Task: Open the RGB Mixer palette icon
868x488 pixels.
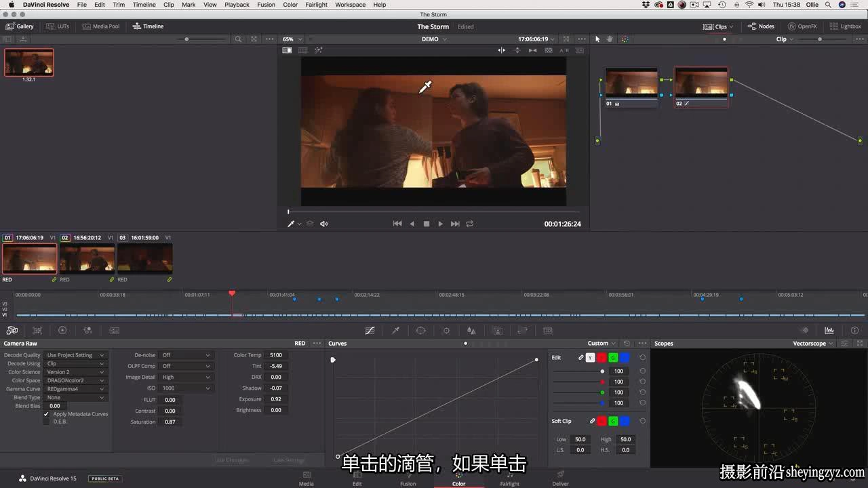Action: (x=87, y=330)
